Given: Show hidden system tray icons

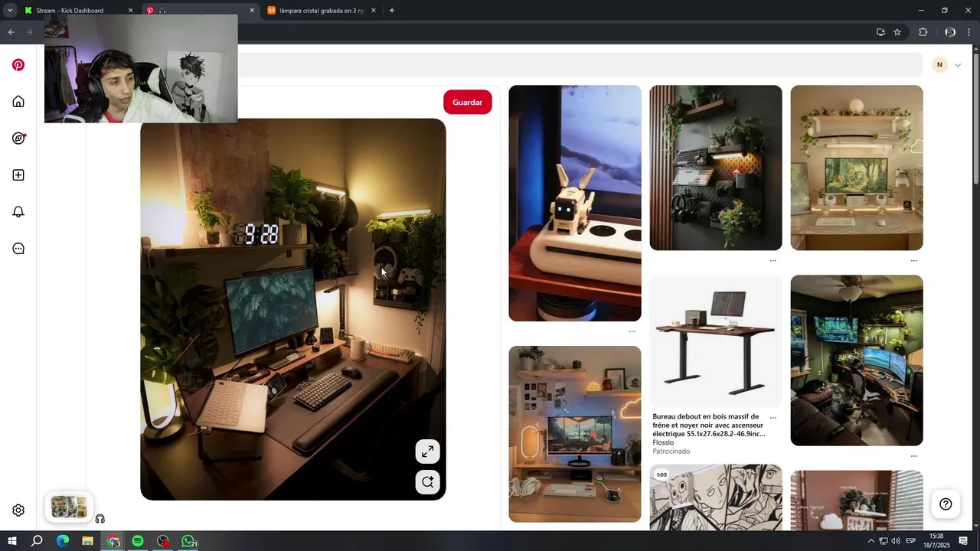Looking at the screenshot, I should pyautogui.click(x=871, y=541).
